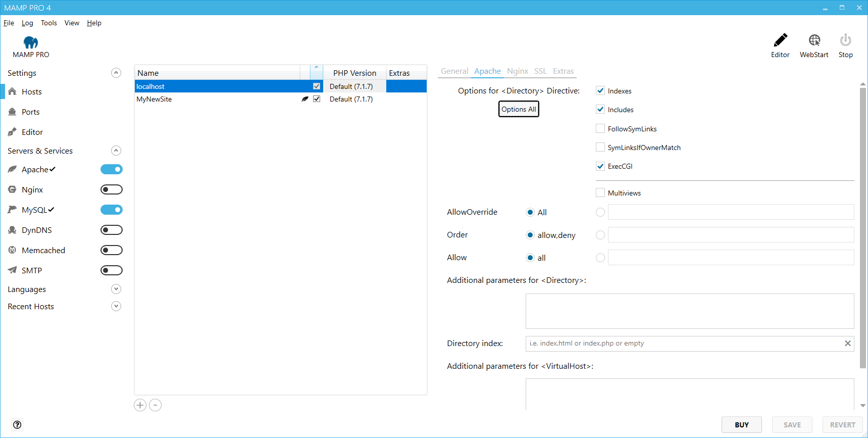This screenshot has height=438, width=868.
Task: Check the Multiviews option
Action: click(x=600, y=193)
